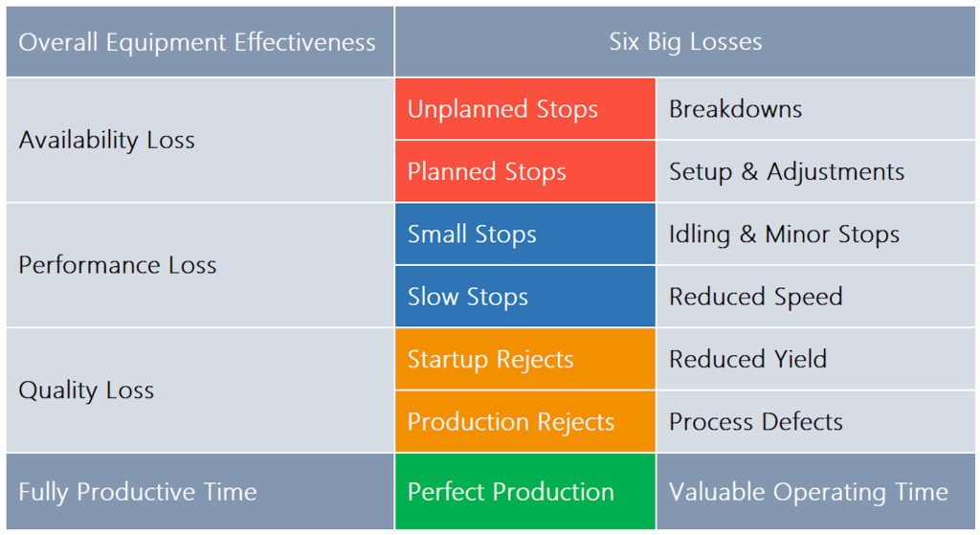Select the Reduced Yield cell
980x535 pixels.
coord(815,359)
